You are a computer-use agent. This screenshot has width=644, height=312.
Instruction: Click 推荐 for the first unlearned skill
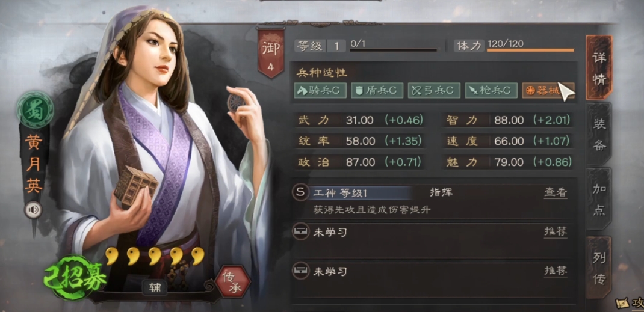556,231
